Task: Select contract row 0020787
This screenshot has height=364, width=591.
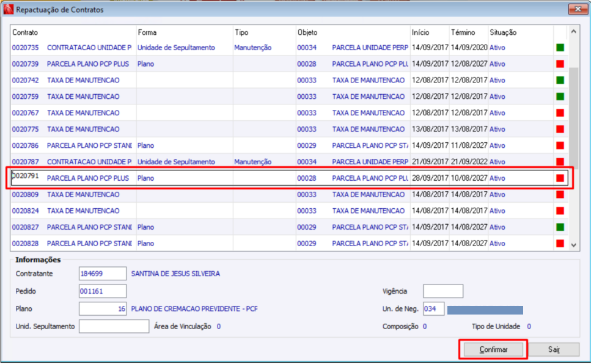Action: point(290,162)
